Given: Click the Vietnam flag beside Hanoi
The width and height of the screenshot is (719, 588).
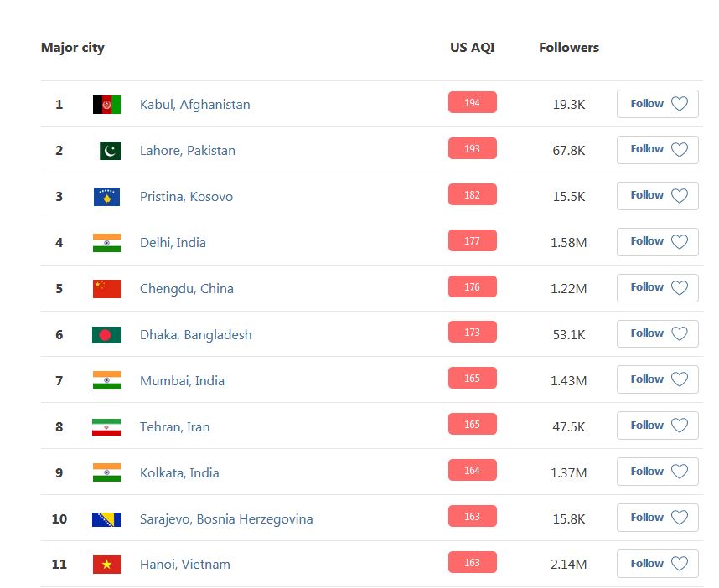Looking at the screenshot, I should point(106,565).
